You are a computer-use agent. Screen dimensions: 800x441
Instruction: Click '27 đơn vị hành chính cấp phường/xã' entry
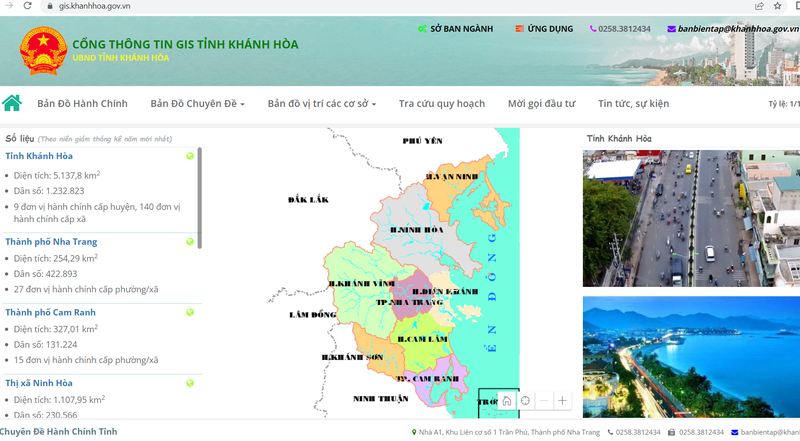86,289
